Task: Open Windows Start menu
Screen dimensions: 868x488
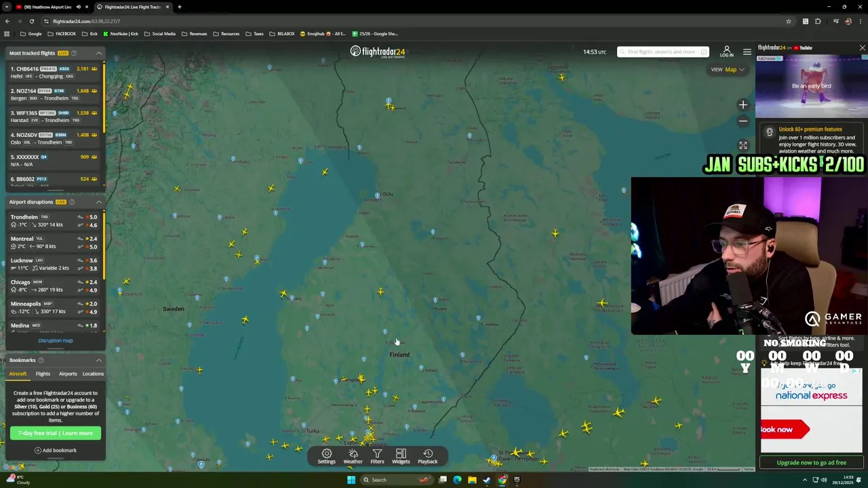Action: tap(351, 480)
